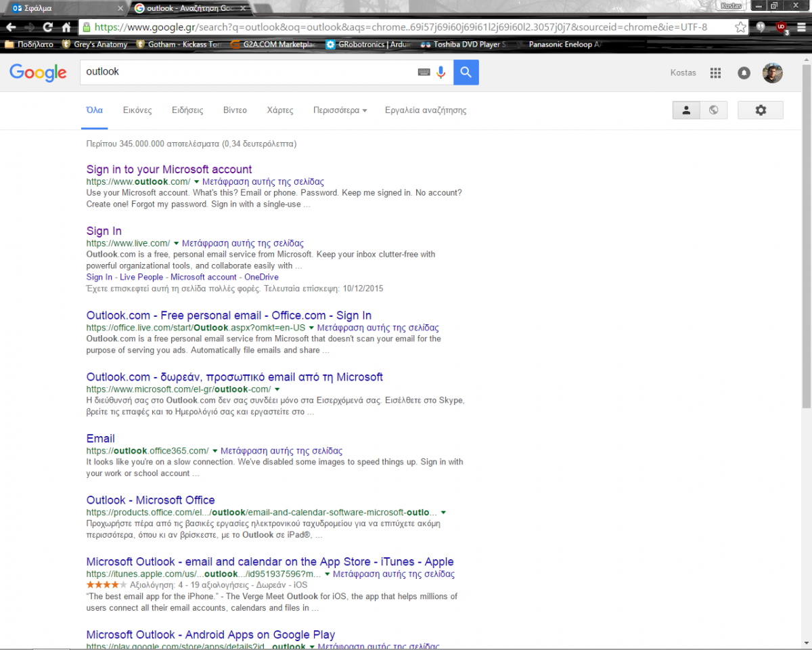Expand arrow next to office.live.com URL

coord(311,328)
